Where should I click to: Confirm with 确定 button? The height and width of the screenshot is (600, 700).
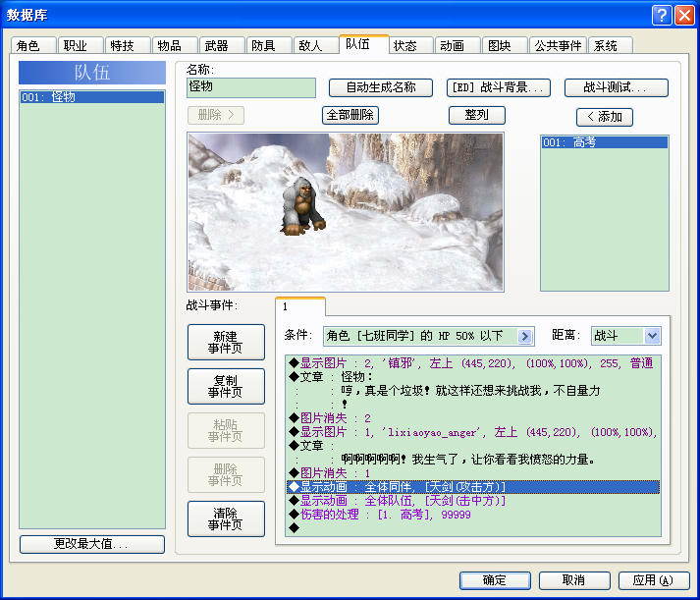tap(495, 580)
